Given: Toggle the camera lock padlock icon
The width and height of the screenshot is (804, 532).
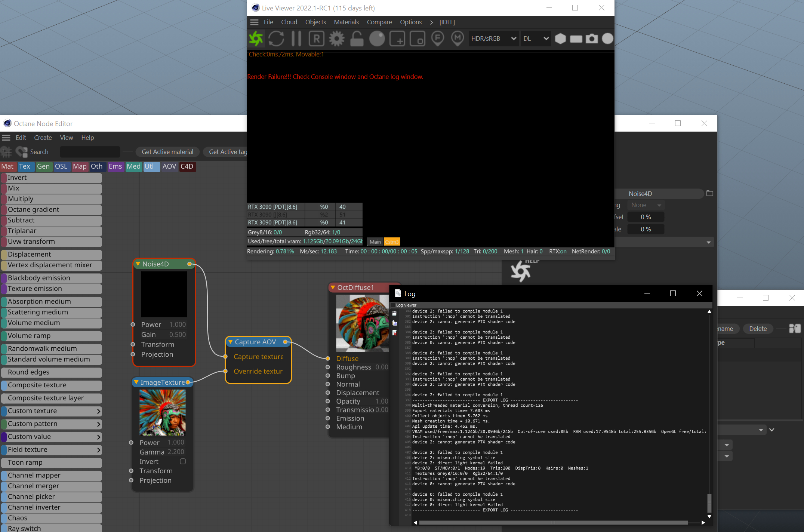Looking at the screenshot, I should tap(357, 39).
